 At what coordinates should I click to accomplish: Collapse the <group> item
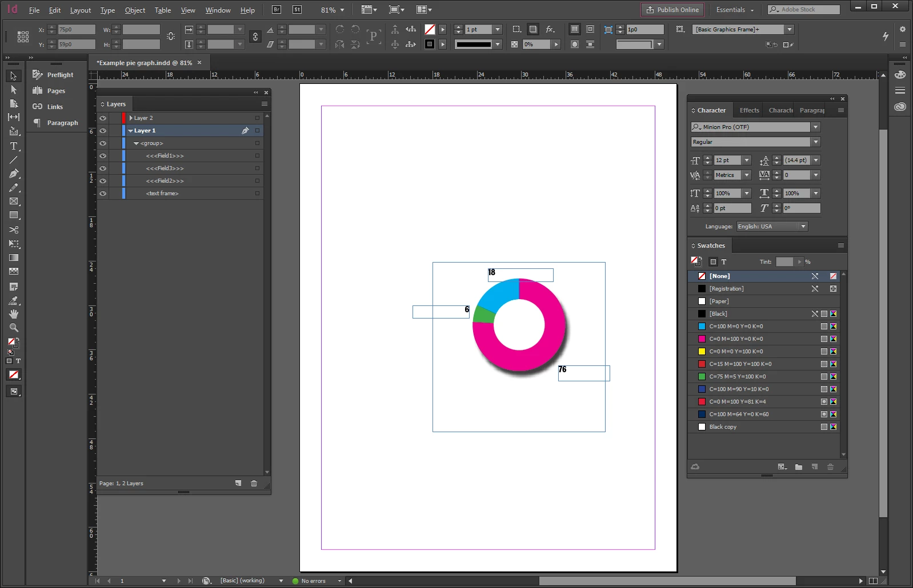click(x=137, y=143)
